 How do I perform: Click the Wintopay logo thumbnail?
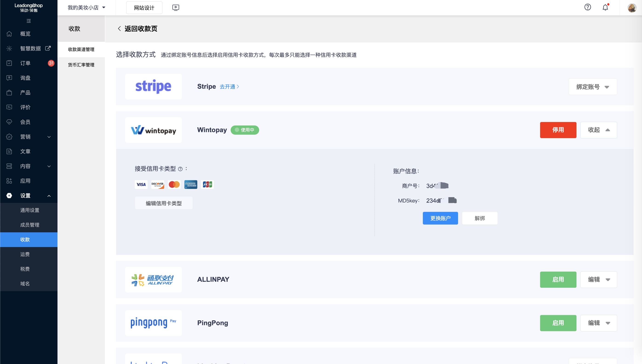coord(153,130)
